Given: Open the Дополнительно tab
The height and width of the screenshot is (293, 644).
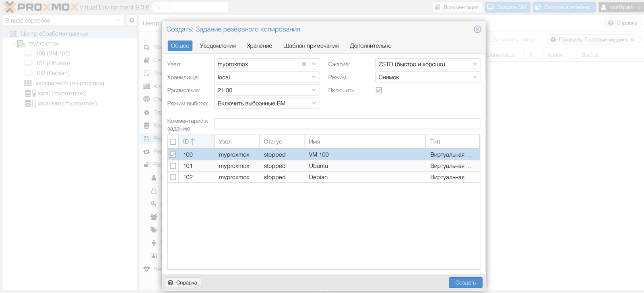Looking at the screenshot, I should click(370, 46).
